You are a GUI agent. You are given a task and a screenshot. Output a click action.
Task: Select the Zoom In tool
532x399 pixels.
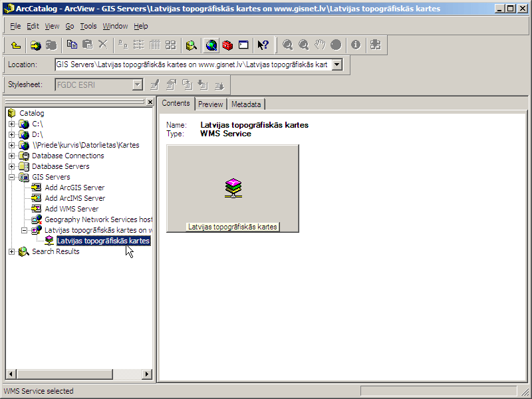click(x=288, y=45)
